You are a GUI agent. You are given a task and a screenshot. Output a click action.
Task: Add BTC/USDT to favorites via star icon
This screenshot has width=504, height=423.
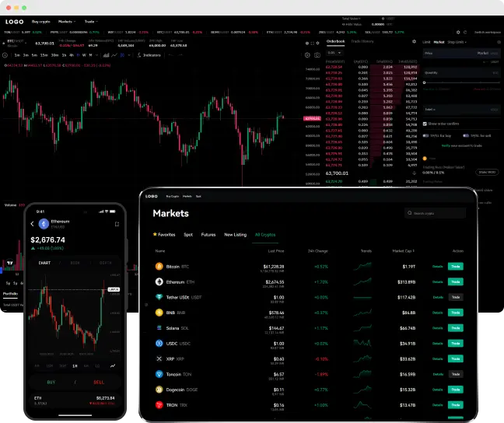pyautogui.click(x=4, y=43)
